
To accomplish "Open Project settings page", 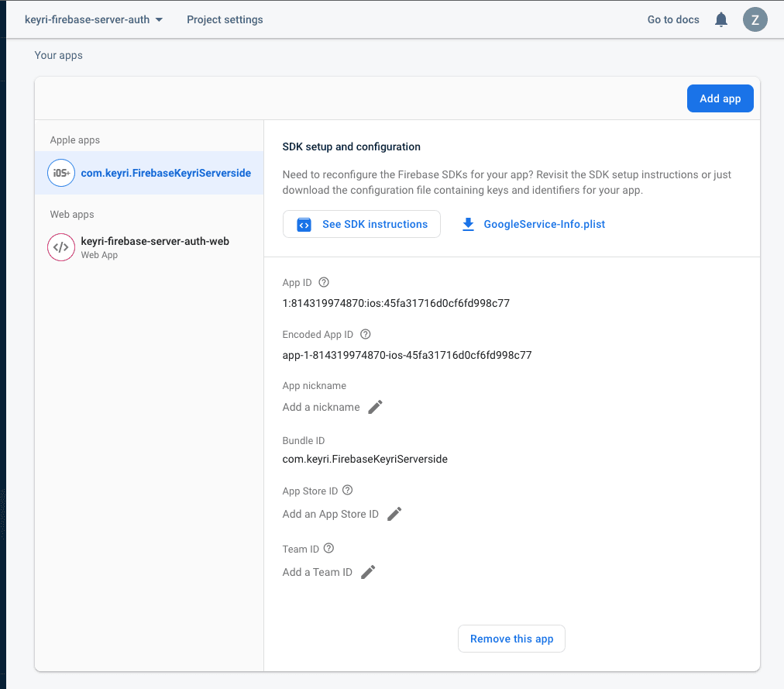I will pyautogui.click(x=225, y=19).
